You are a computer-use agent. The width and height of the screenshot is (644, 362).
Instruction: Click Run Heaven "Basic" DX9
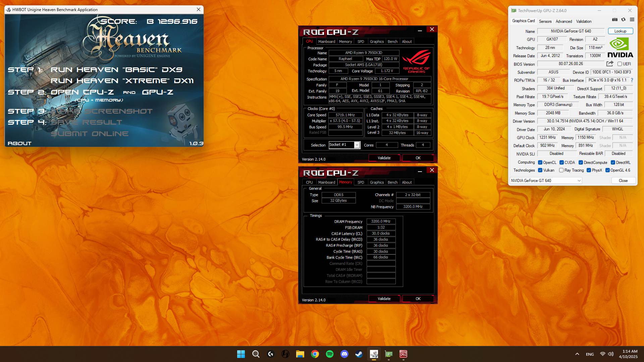click(116, 70)
